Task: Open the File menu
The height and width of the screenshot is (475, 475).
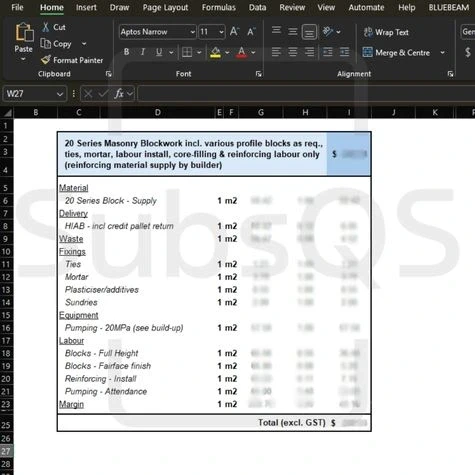Action: click(17, 7)
